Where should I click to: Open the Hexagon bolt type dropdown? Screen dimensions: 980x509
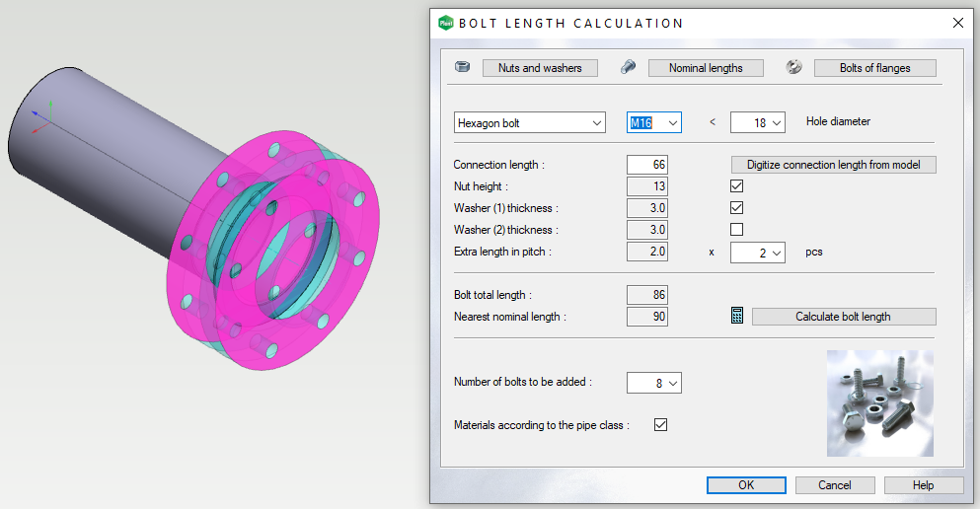[530, 123]
